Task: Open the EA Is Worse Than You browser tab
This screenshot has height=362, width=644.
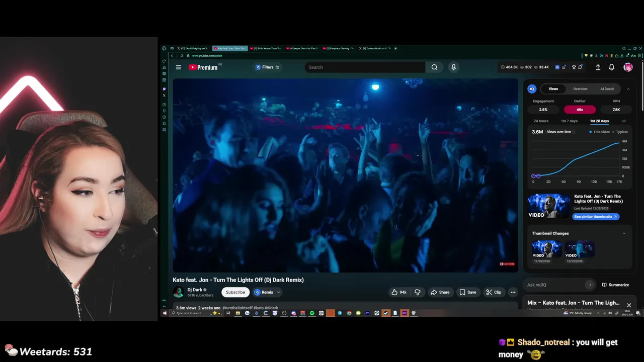Action: [x=265, y=48]
